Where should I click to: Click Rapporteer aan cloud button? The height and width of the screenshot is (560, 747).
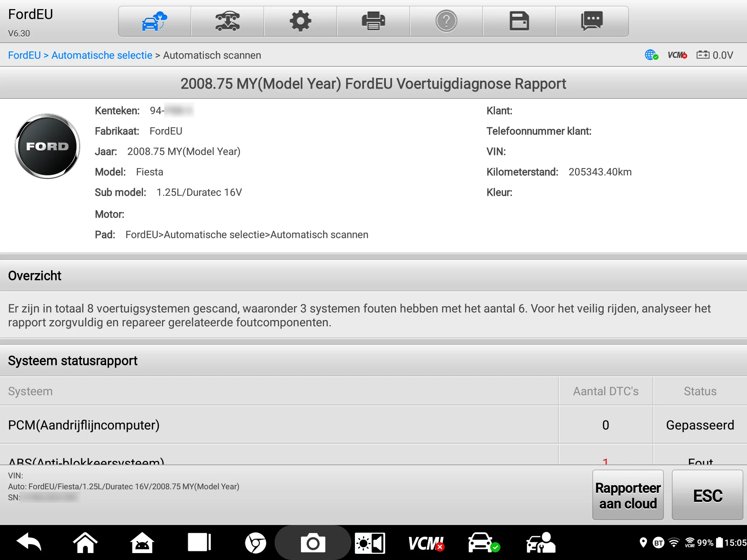[x=628, y=495]
